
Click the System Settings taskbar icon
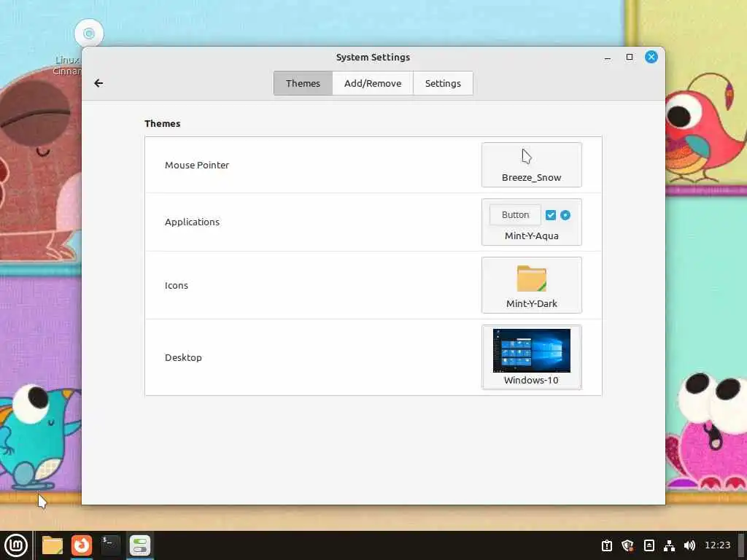140,545
